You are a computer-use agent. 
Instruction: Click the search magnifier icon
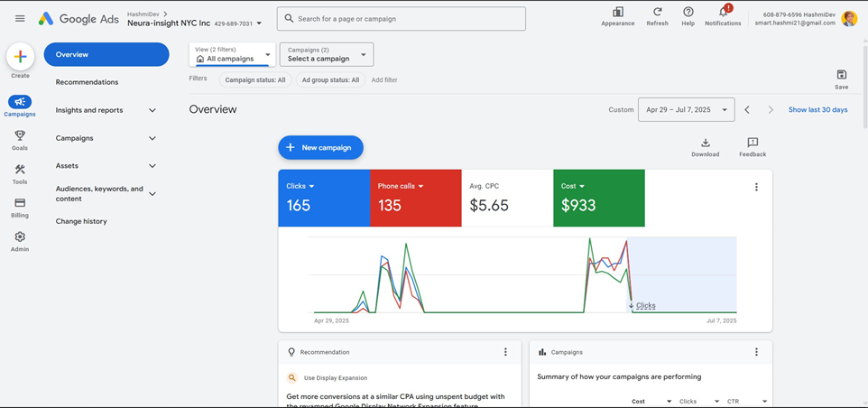coord(289,18)
